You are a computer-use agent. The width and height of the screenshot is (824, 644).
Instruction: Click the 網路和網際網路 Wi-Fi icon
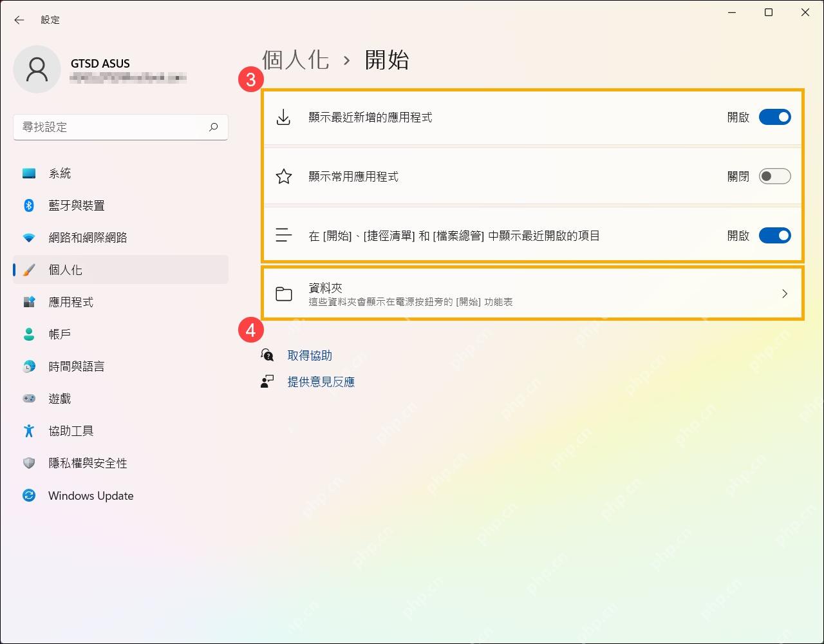pyautogui.click(x=29, y=238)
